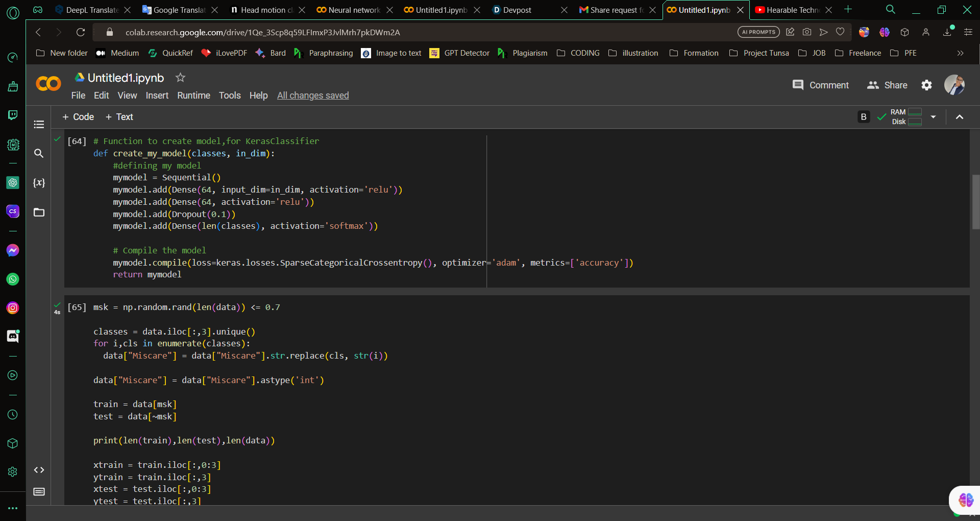Click the Share button
The height and width of the screenshot is (521, 980).
[887, 85]
